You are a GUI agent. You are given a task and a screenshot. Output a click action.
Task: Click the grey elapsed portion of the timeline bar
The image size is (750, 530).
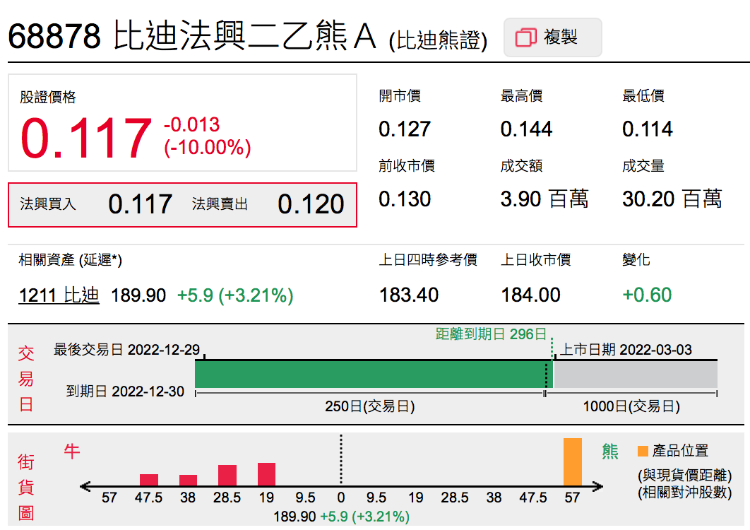pyautogui.click(x=635, y=374)
